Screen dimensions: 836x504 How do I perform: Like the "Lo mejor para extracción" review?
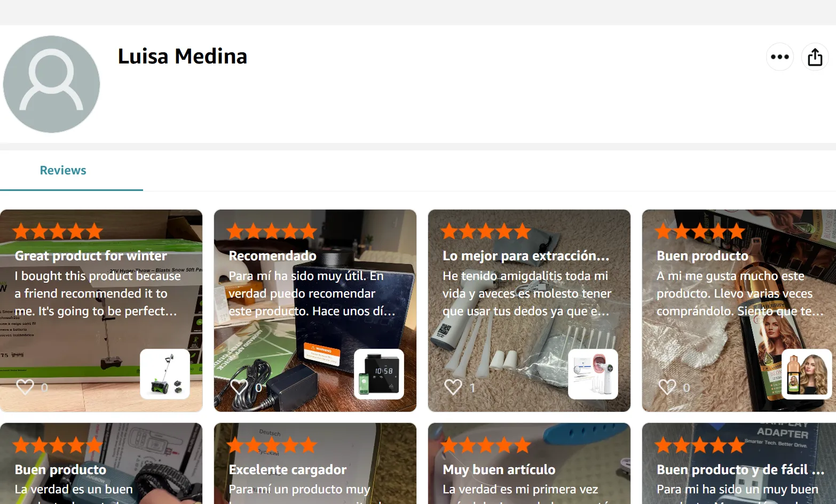pos(453,387)
